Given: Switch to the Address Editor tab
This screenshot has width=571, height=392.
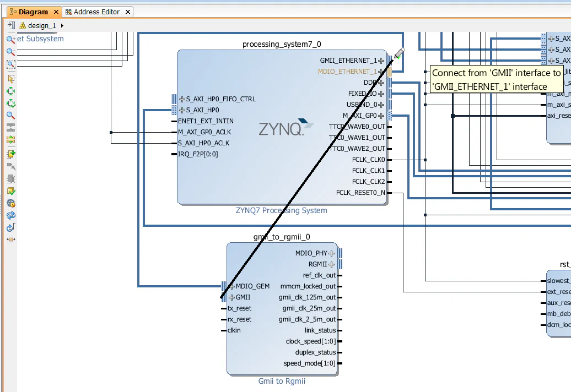Looking at the screenshot, I should tap(97, 11).
